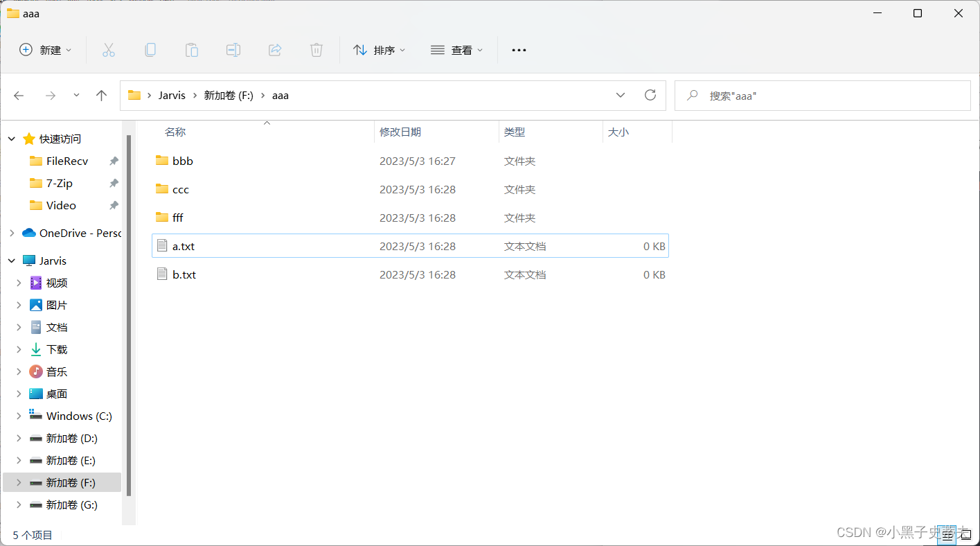Collapse the Jarvis tree node
This screenshot has width=980, height=546.
[12, 261]
